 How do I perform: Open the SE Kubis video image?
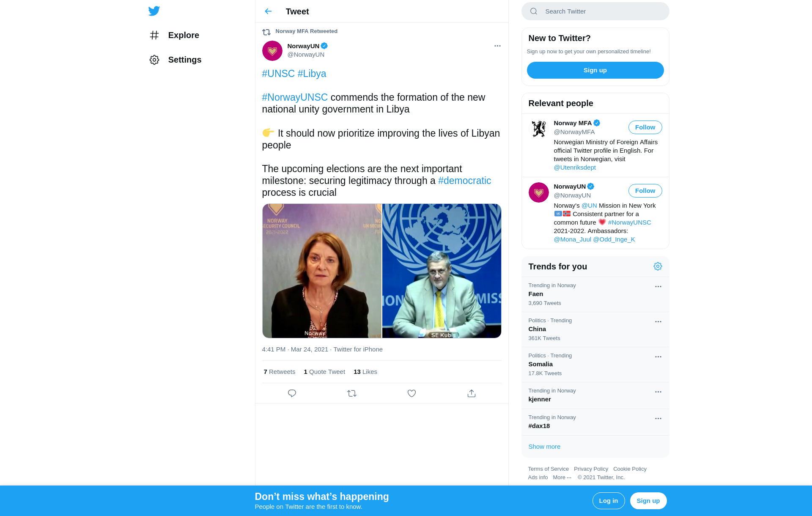coord(442,271)
